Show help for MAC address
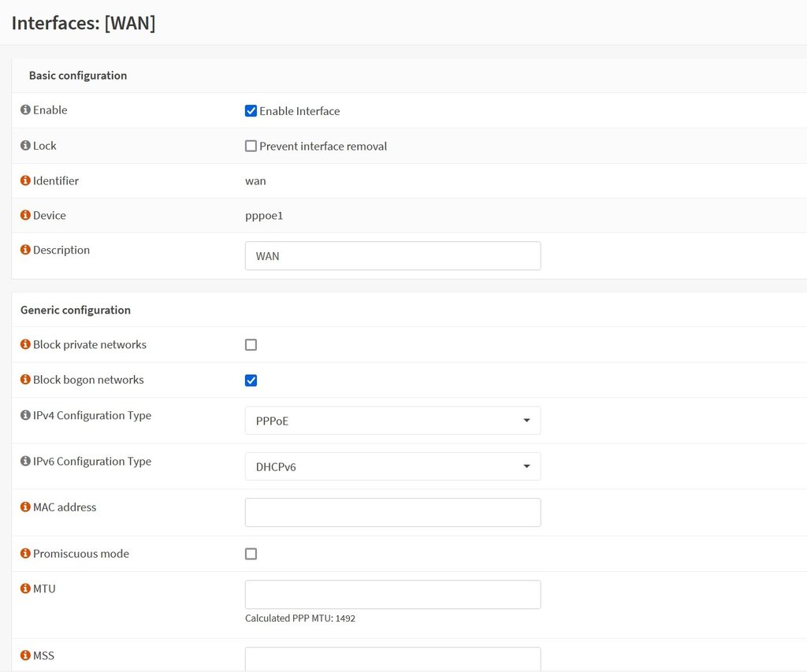807x672 pixels. pos(25,507)
